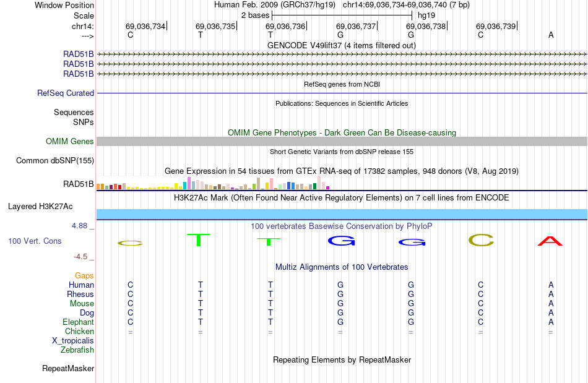This screenshot has height=383, width=588.
Task: Click the RAD51B GTEx expression bar chart
Action: pos(213,183)
